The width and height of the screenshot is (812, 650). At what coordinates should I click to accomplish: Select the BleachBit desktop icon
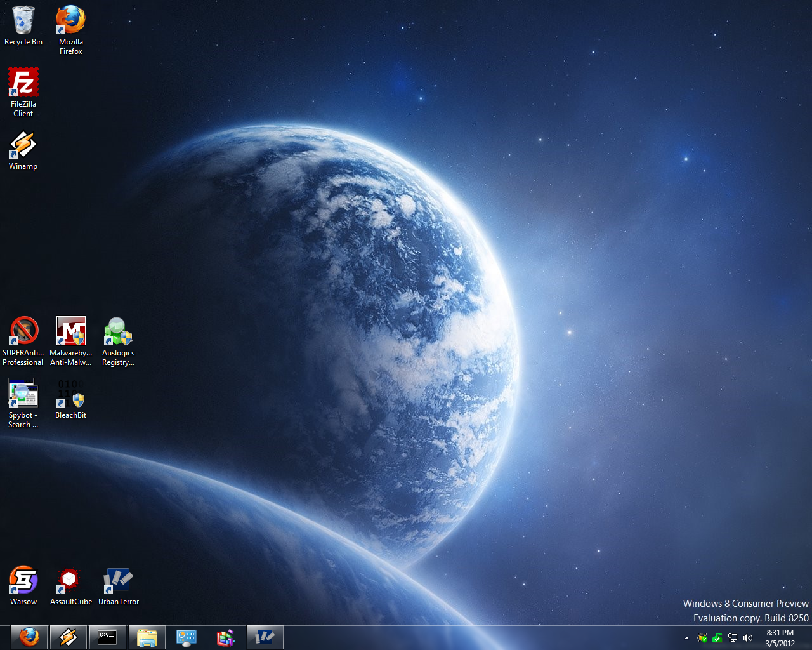tap(70, 394)
